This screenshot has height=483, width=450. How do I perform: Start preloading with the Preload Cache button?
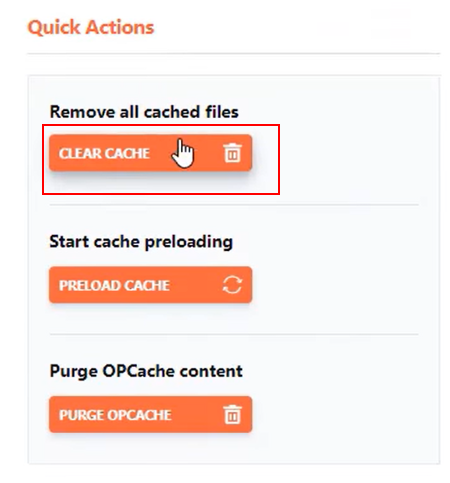tap(150, 285)
